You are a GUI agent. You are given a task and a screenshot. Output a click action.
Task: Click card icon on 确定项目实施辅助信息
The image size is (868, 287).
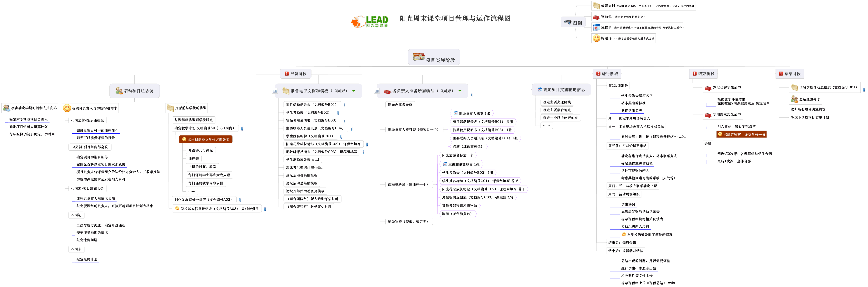(540, 90)
